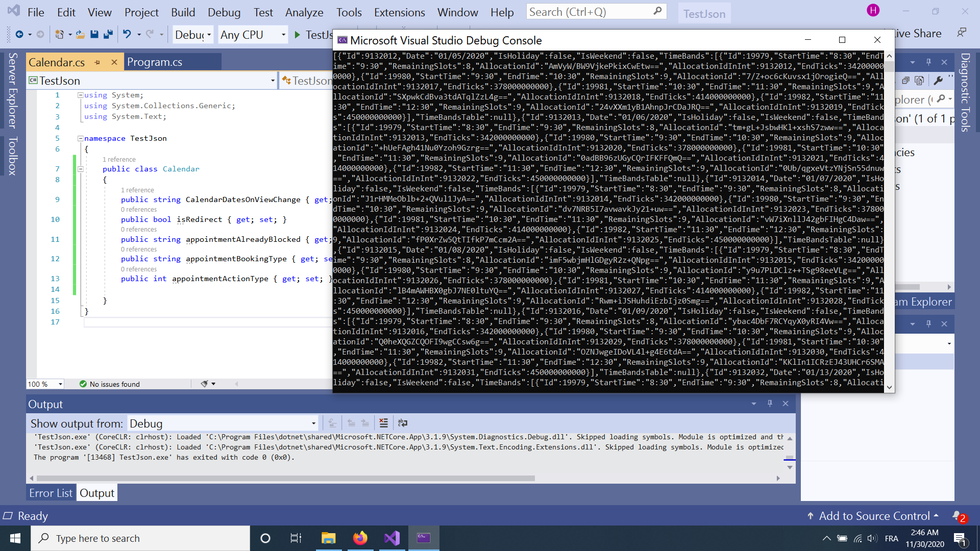Click the user account avatar H

pos(873,10)
